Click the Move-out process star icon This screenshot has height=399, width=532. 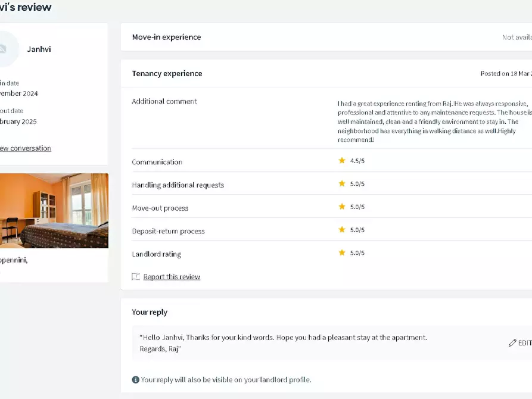[342, 207]
